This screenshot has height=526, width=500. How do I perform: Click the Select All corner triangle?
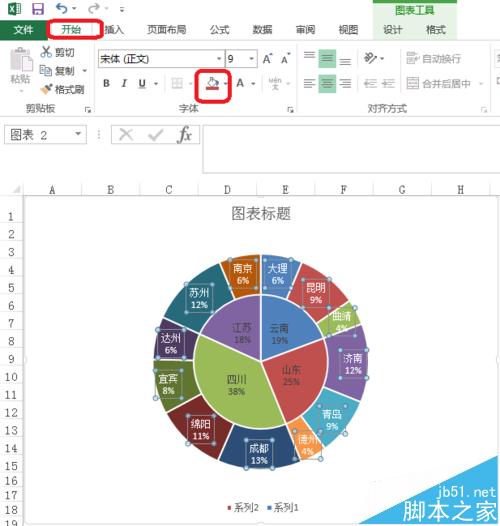16,190
